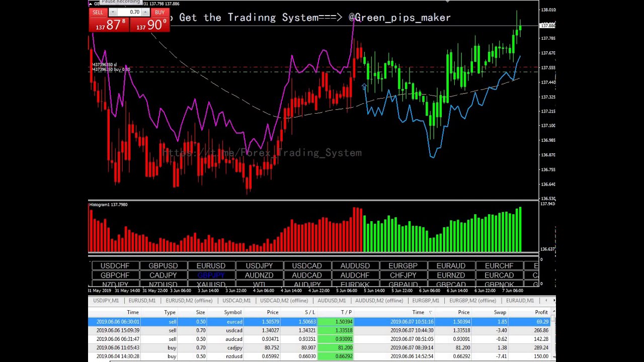The image size is (644, 362).
Task: Select the EURCHF symbol button
Action: pyautogui.click(x=499, y=265)
